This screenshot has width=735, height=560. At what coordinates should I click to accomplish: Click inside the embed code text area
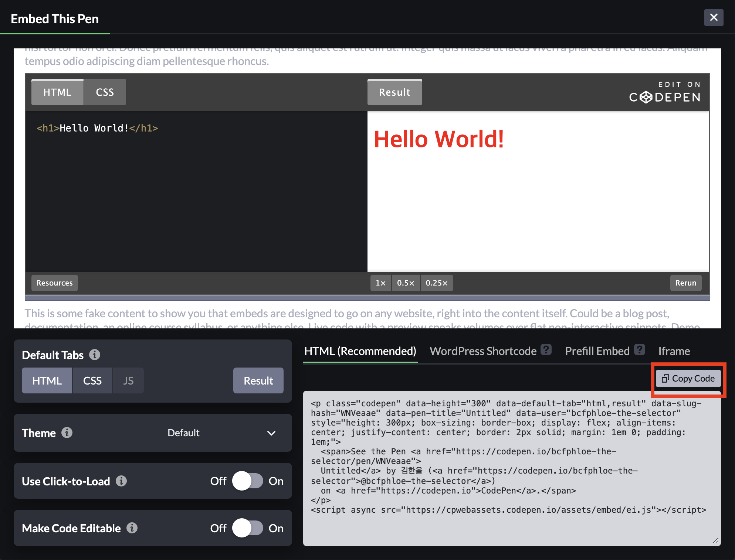tap(512, 468)
